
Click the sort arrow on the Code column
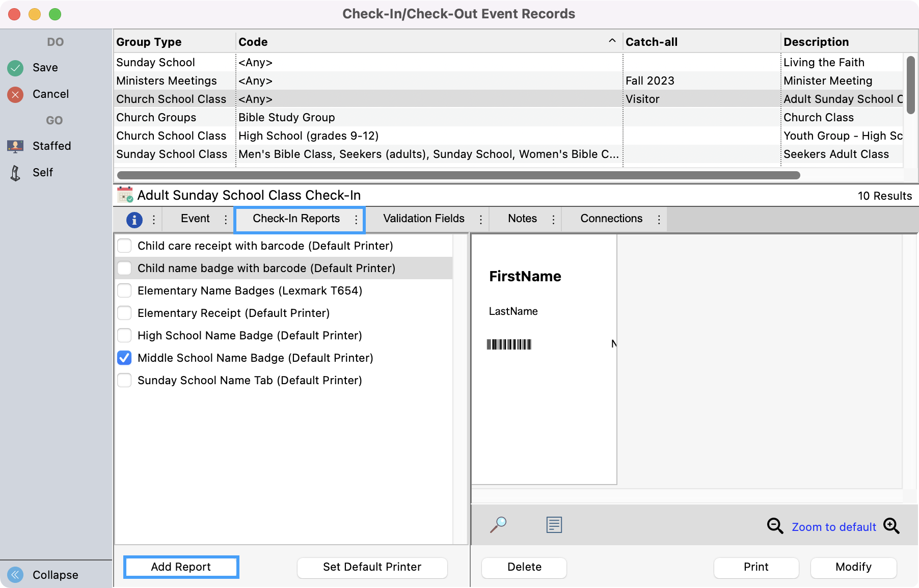click(x=611, y=40)
